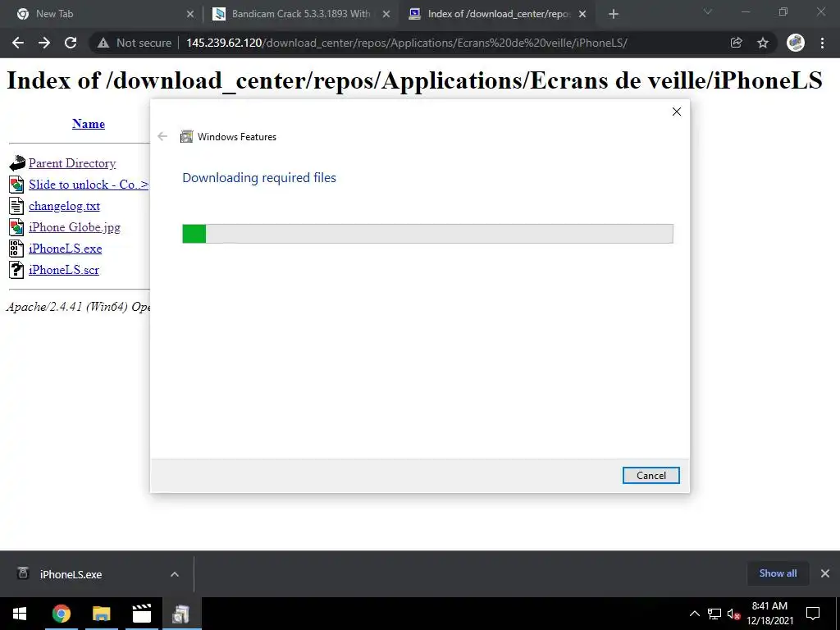Image resolution: width=840 pixels, height=630 pixels.
Task: Share this page icon in address bar
Action: pyautogui.click(x=737, y=43)
